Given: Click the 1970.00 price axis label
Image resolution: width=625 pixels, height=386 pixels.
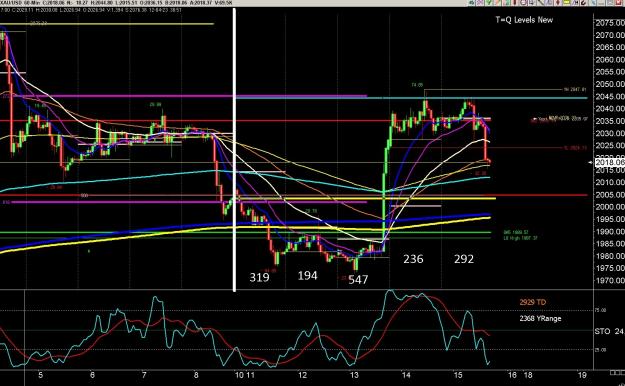Looking at the screenshot, I should point(610,280).
